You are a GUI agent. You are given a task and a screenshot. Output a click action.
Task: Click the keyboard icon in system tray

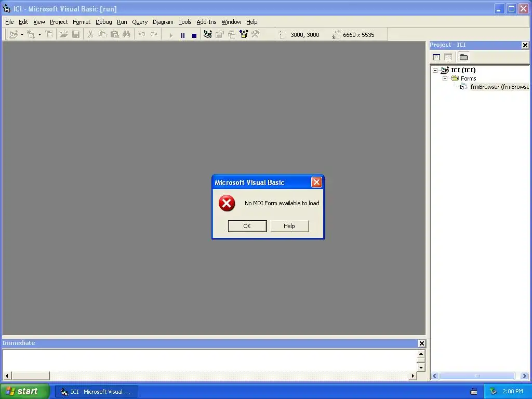coord(474,392)
